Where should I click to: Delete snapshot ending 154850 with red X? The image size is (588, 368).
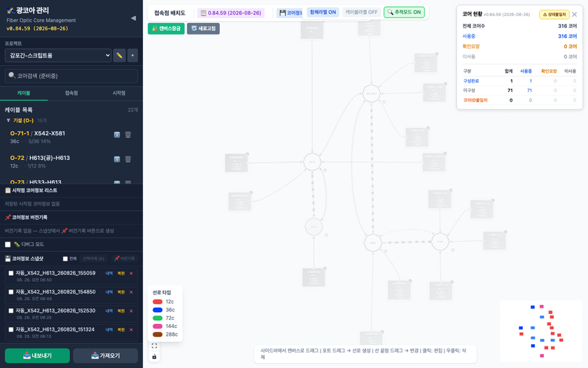132,292
